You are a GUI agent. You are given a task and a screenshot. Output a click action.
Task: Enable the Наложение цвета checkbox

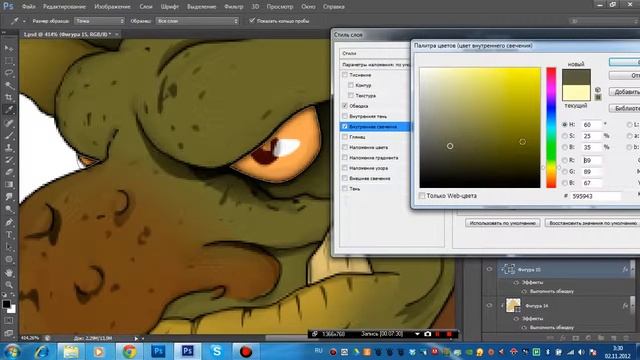pos(345,147)
